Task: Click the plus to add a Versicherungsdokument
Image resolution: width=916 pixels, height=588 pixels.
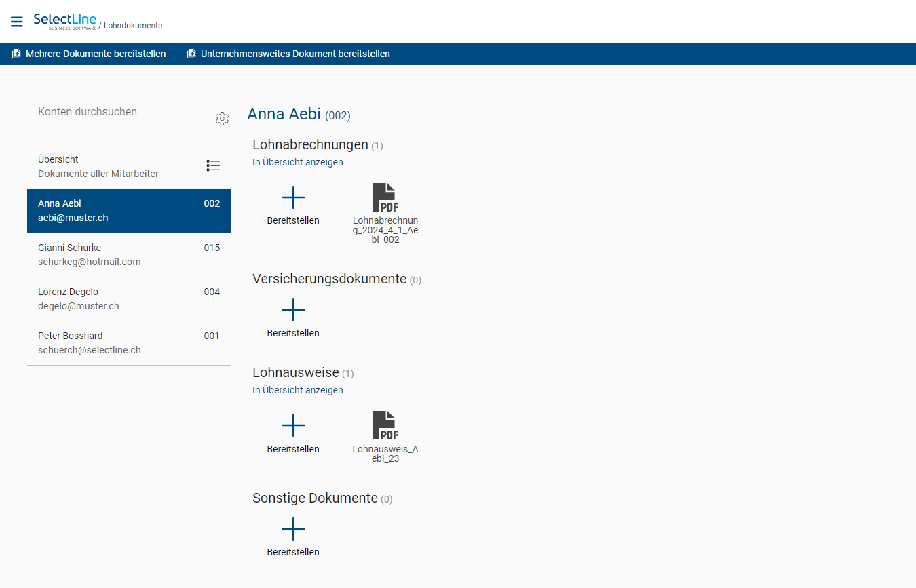Action: click(292, 309)
